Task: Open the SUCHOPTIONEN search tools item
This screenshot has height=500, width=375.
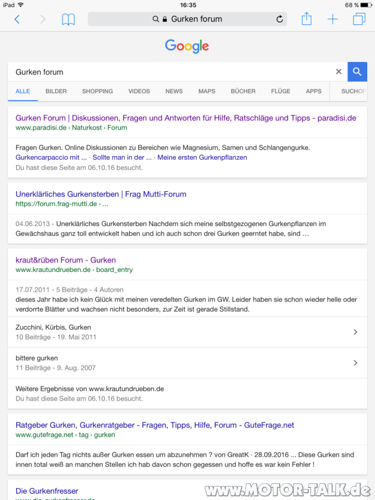Action: point(354,91)
